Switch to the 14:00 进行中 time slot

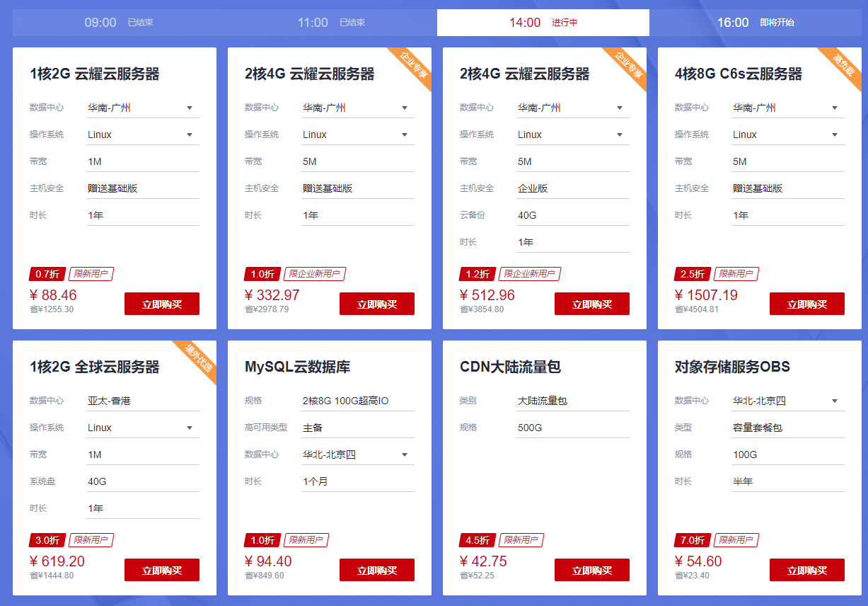coord(543,23)
